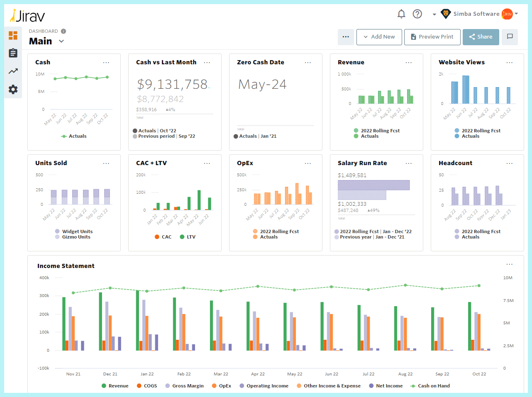Open Settings with the gear icon

click(13, 89)
